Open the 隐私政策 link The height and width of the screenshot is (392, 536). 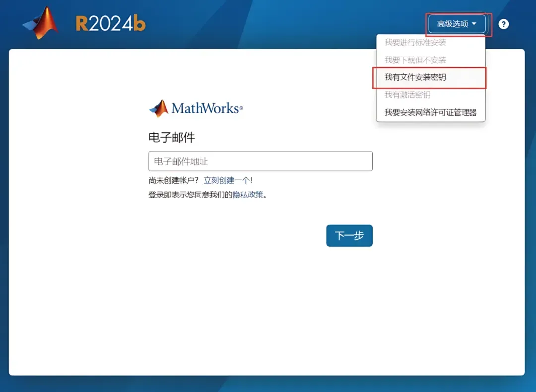coord(248,195)
